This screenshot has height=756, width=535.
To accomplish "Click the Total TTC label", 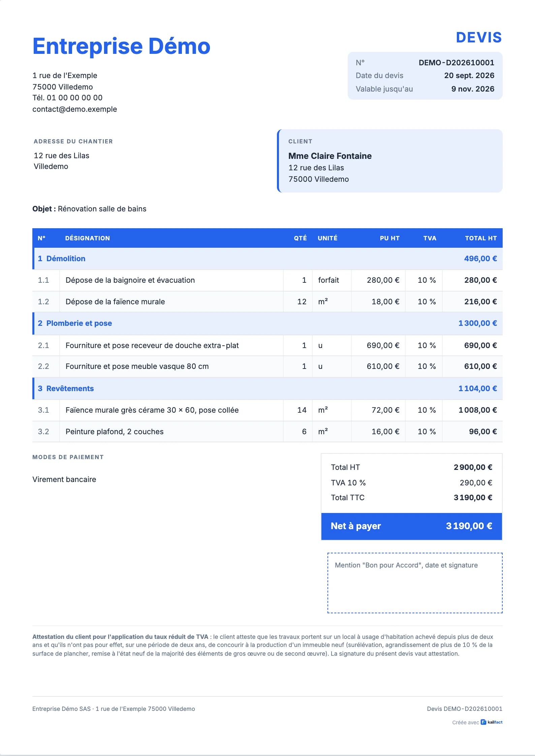I will tap(348, 497).
